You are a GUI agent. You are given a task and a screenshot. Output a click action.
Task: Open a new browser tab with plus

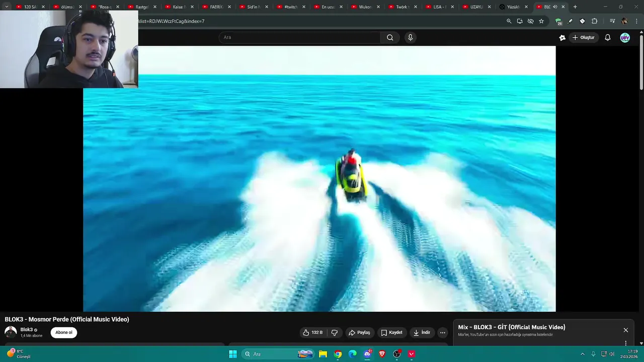coord(575,7)
